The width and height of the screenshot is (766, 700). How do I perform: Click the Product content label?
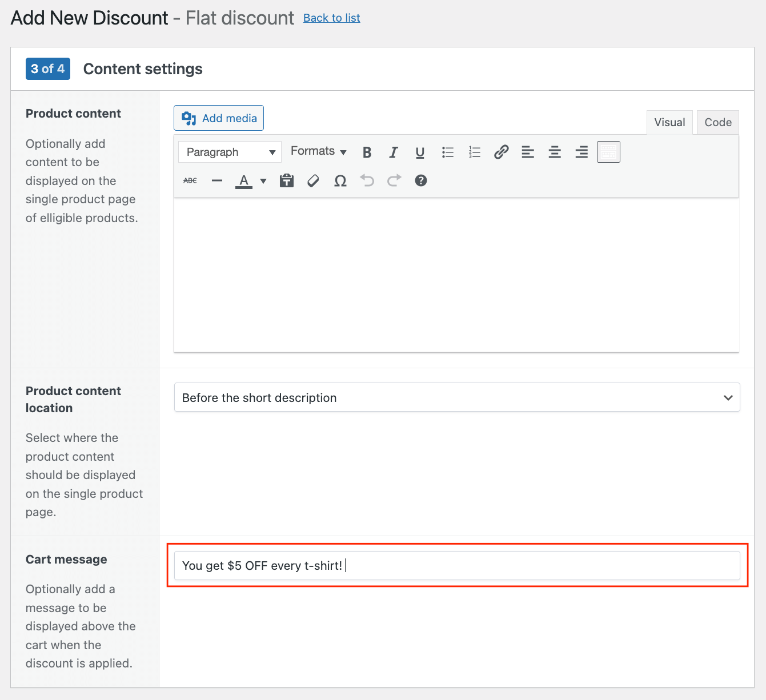73,113
